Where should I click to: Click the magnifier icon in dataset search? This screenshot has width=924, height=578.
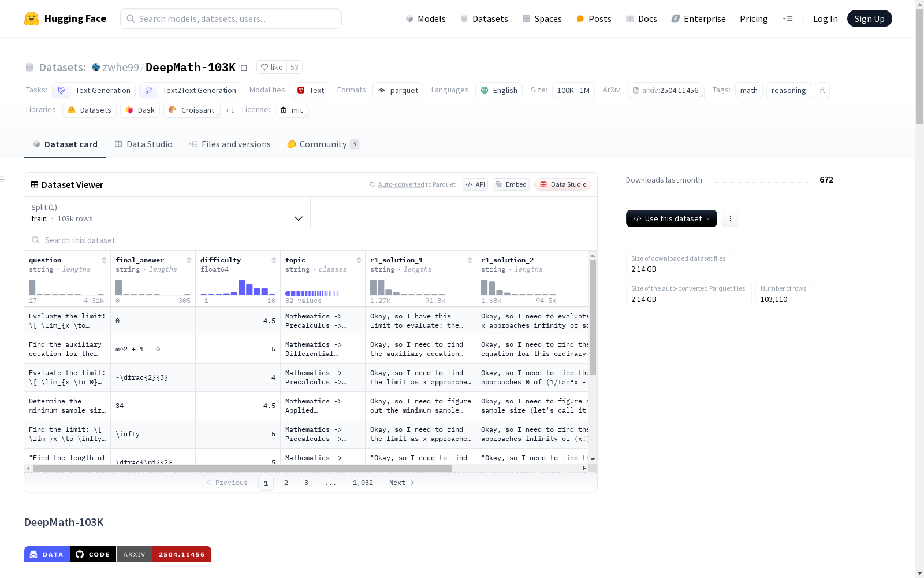coord(36,240)
